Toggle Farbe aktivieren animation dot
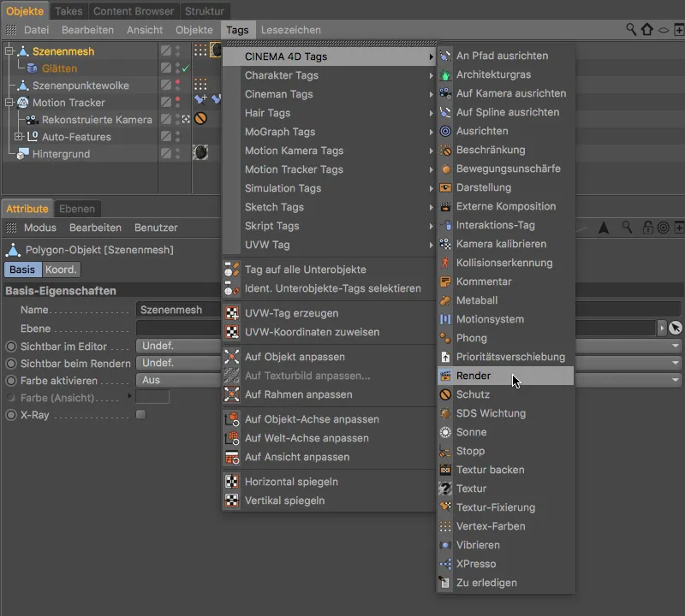The image size is (685, 616). click(x=11, y=381)
